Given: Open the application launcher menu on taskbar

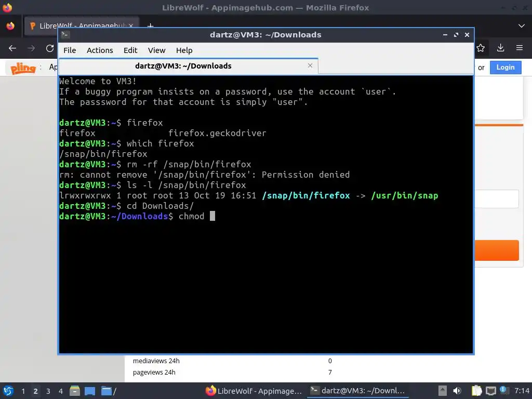Looking at the screenshot, I should [8, 391].
